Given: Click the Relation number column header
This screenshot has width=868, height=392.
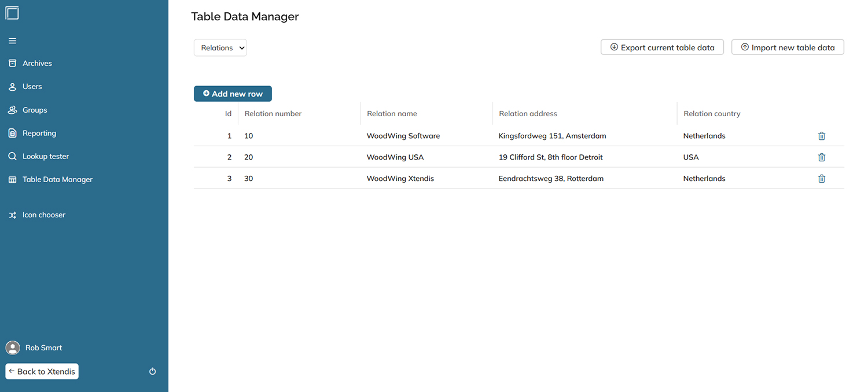Looking at the screenshot, I should coord(273,114).
